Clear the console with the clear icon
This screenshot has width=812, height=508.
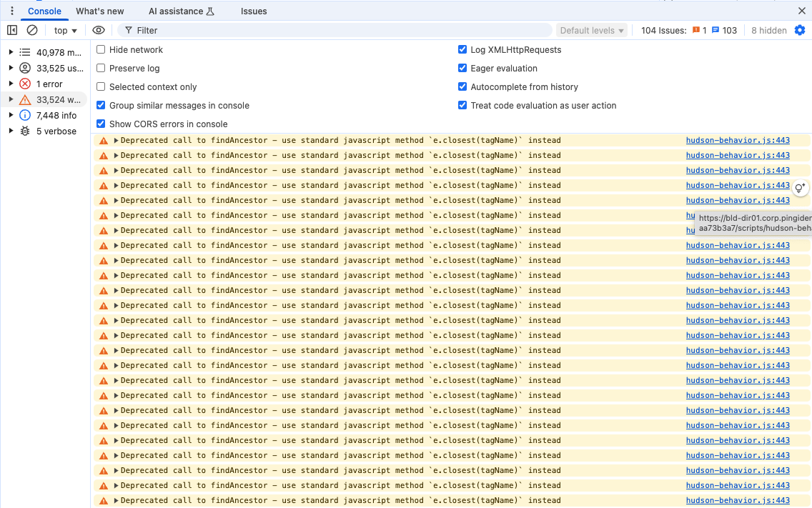click(x=32, y=30)
